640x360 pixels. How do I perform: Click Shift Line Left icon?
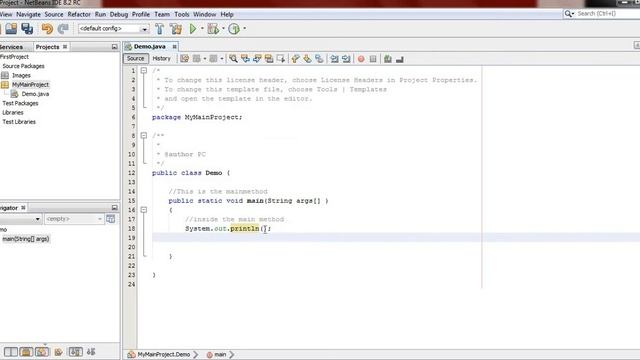coord(334,59)
